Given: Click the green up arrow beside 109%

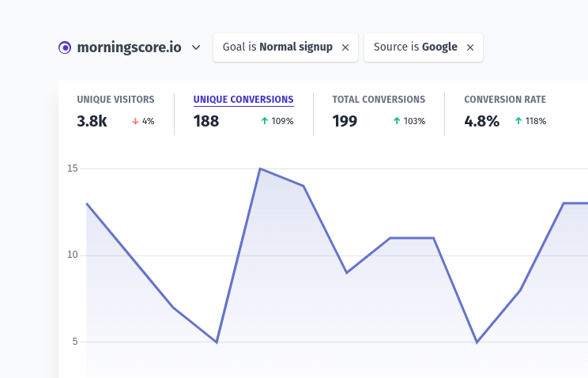Looking at the screenshot, I should [265, 121].
